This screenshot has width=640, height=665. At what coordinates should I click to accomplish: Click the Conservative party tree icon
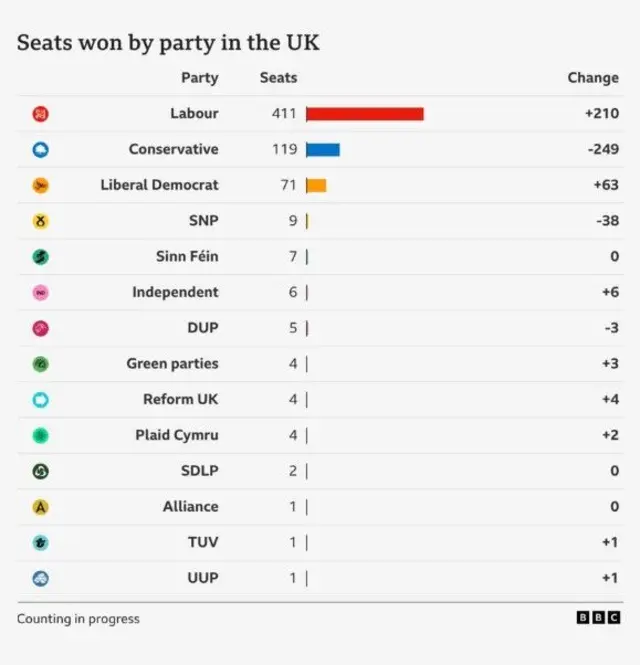40,150
